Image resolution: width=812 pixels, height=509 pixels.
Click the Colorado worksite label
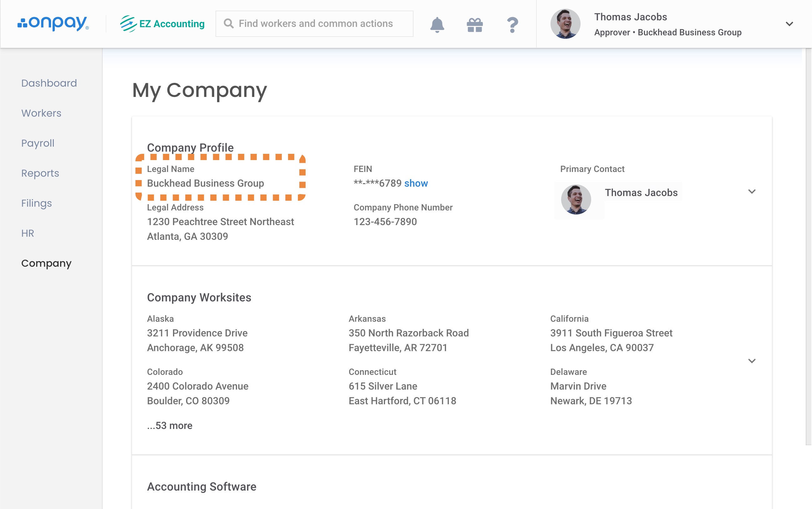click(165, 372)
